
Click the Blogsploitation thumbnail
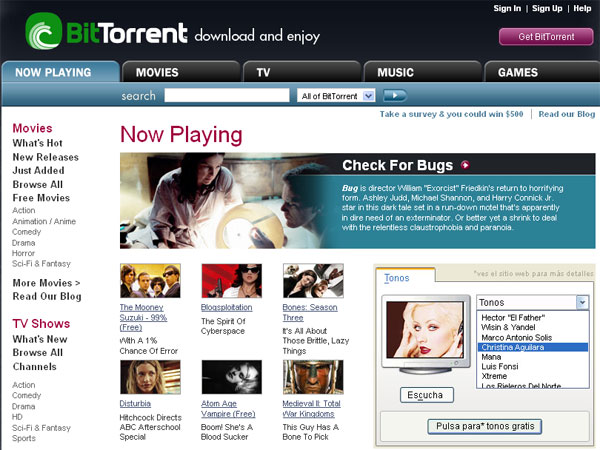click(x=232, y=281)
